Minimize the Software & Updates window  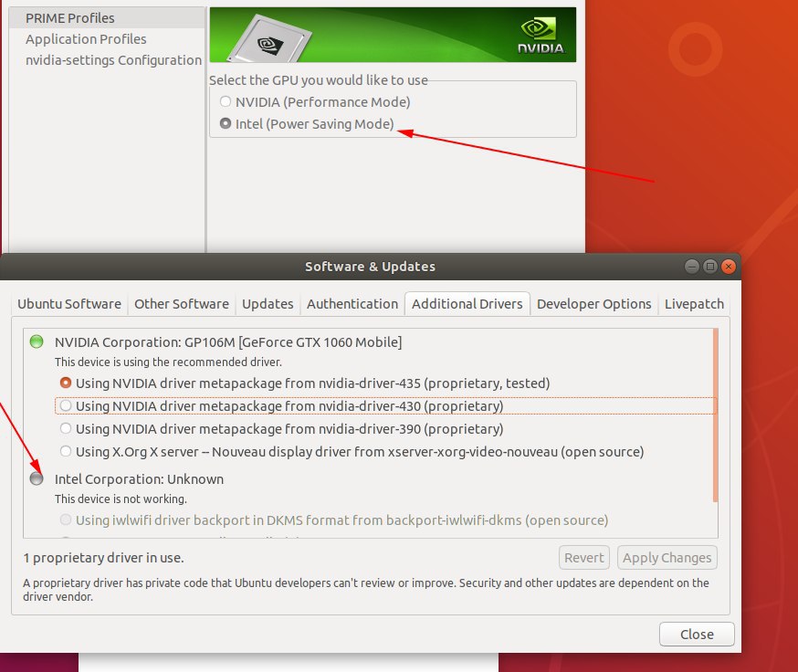click(692, 267)
